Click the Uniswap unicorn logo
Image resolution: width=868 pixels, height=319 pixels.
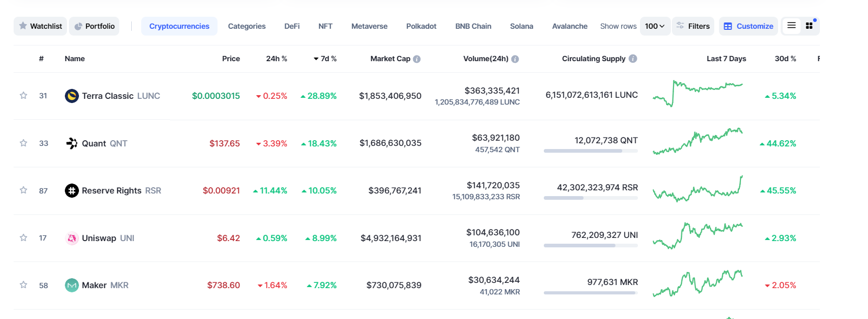tap(72, 238)
